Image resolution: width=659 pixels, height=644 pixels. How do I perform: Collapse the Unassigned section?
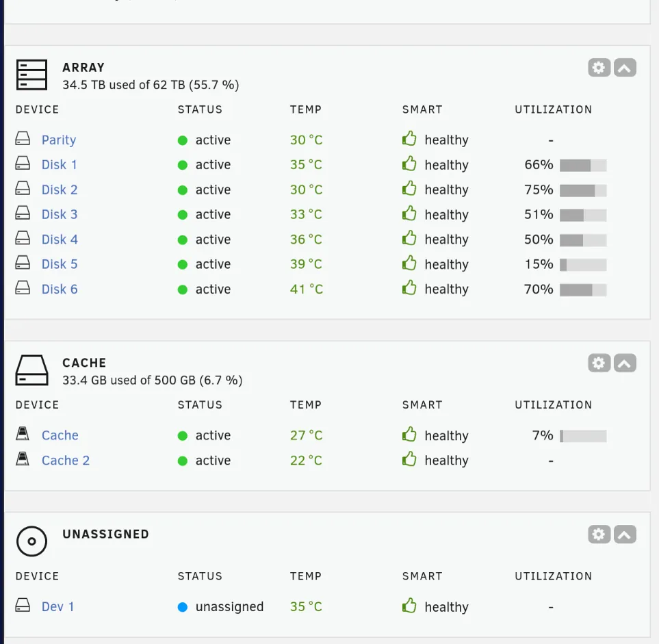(625, 534)
